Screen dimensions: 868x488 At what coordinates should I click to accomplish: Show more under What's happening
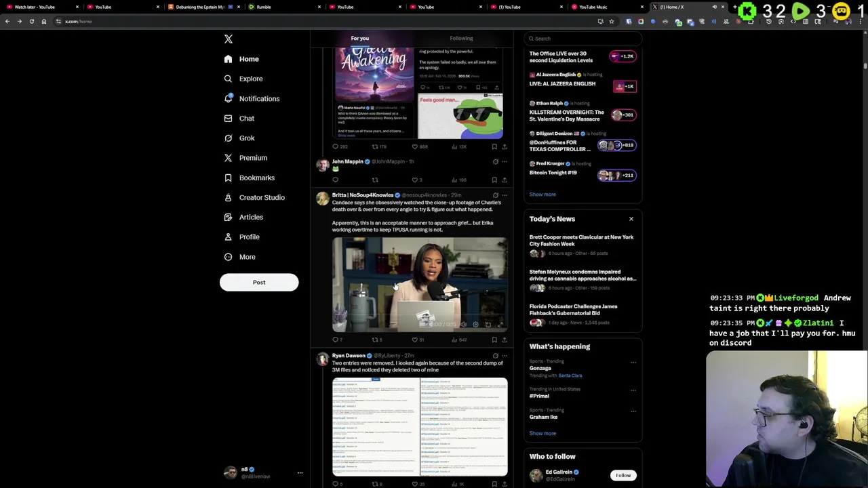click(542, 434)
